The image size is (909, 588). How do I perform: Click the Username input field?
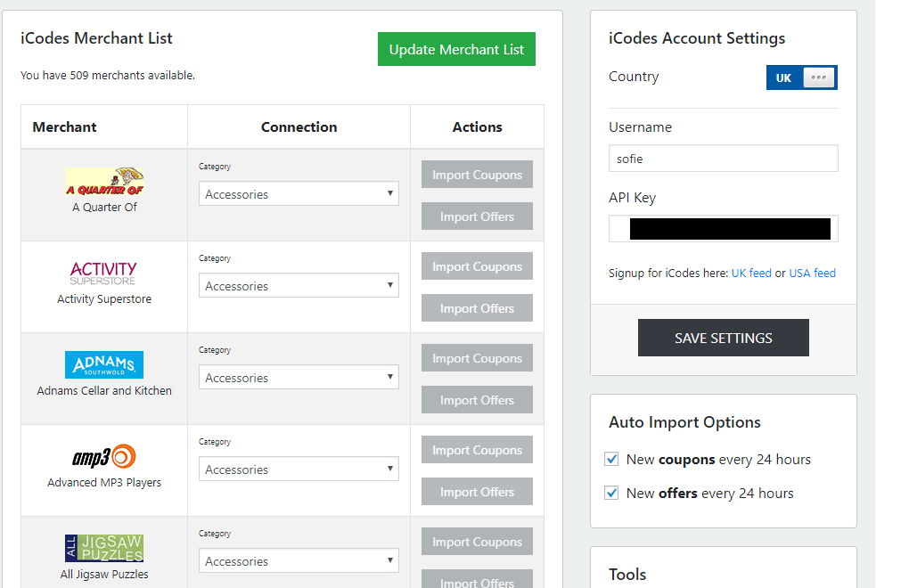pos(724,159)
